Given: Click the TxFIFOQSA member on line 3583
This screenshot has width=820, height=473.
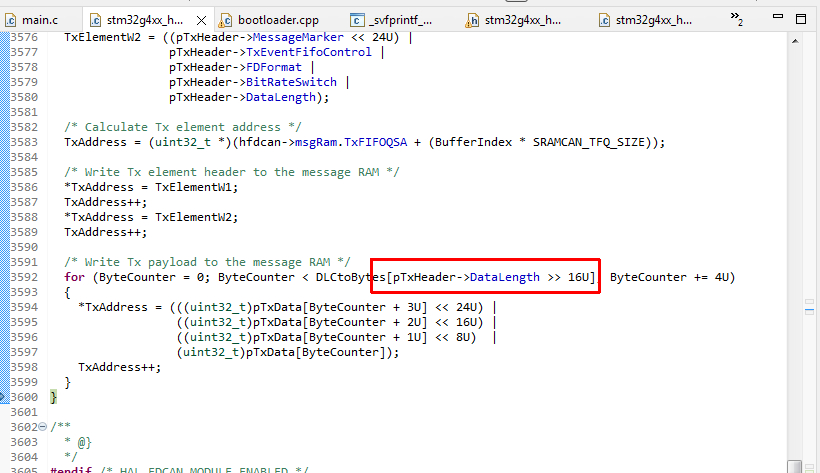Looking at the screenshot, I should [x=375, y=142].
